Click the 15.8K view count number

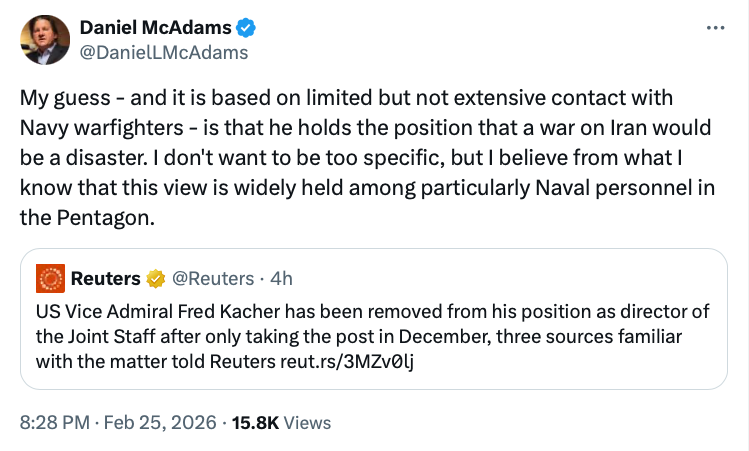255,423
